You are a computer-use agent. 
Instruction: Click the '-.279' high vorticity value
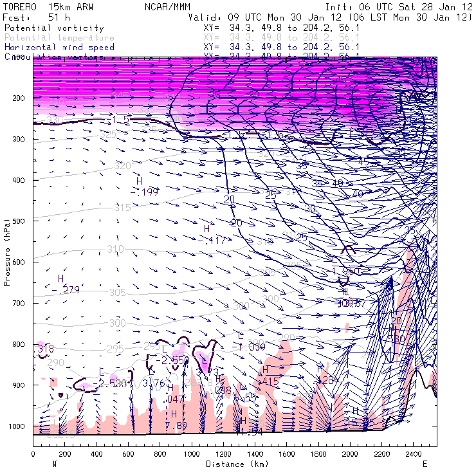[x=66, y=290]
